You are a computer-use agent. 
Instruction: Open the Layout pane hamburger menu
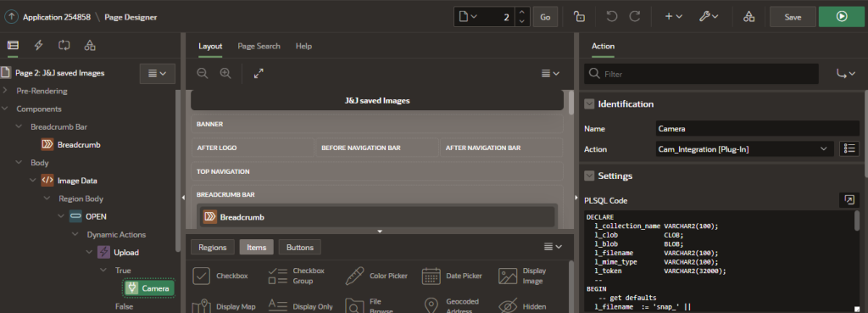(550, 73)
